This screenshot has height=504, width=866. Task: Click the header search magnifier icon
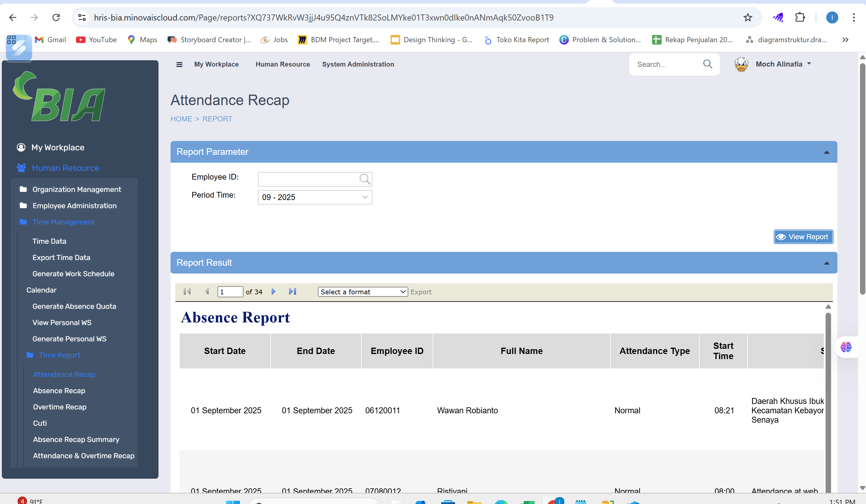[708, 64]
